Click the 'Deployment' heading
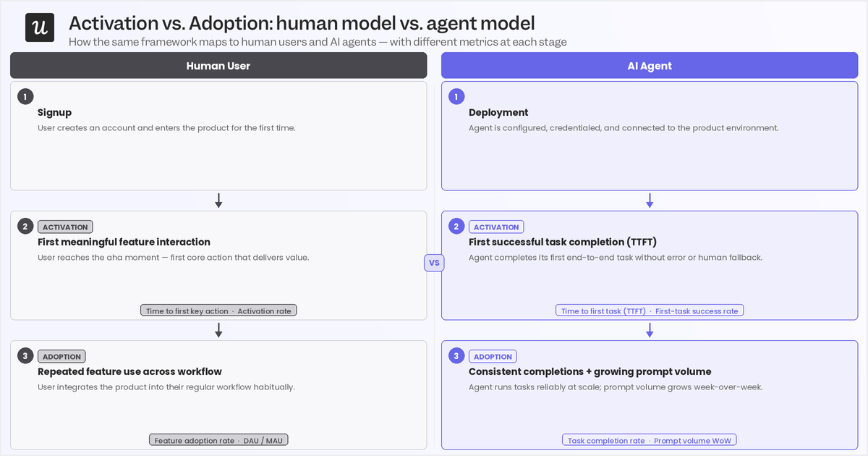 coord(498,112)
